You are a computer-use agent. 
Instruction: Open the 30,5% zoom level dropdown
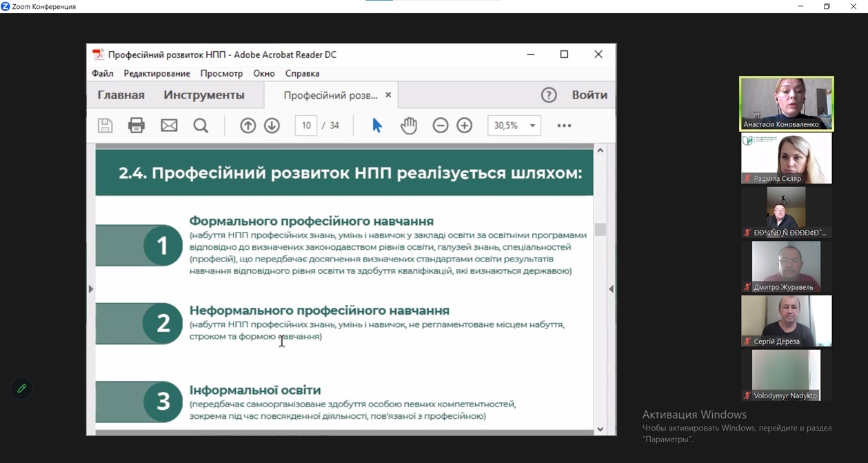514,125
